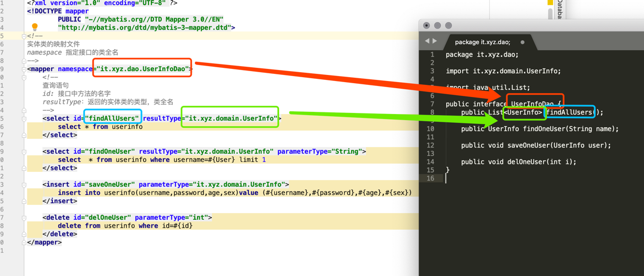Viewport: 644px width, 276px height.
Task: Minimize the Sublime window with the middle button
Action: point(438,25)
